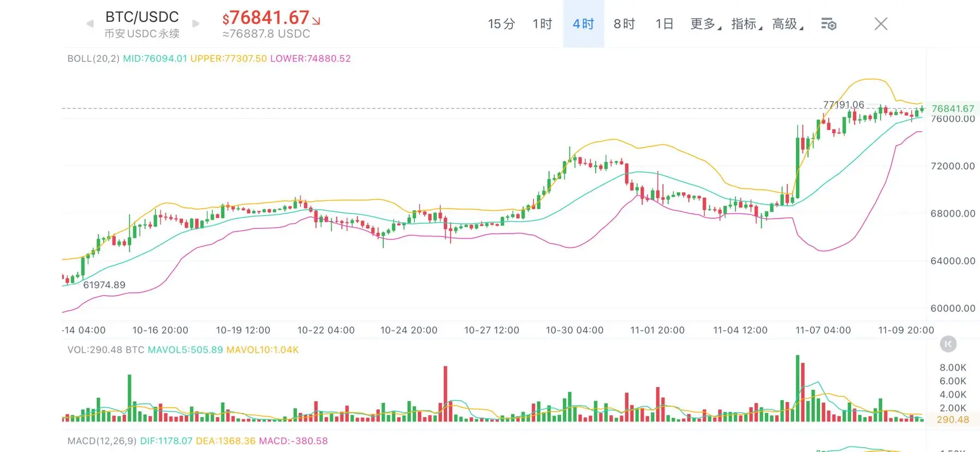
Task: Click the MAVOL5:505.89 value
Action: tap(186, 350)
